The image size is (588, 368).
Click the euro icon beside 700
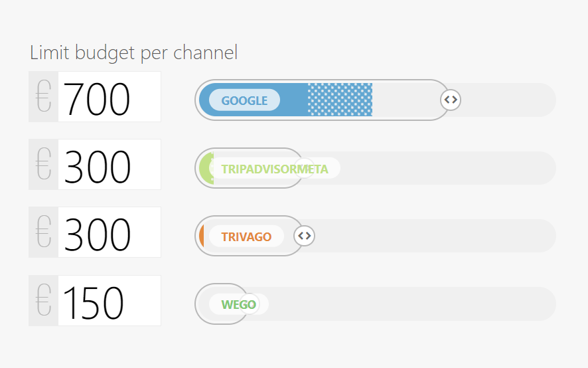coord(44,97)
